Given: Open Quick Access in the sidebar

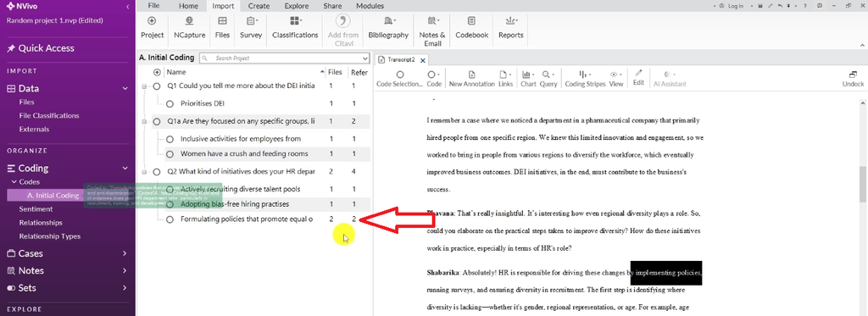Looking at the screenshot, I should [41, 48].
